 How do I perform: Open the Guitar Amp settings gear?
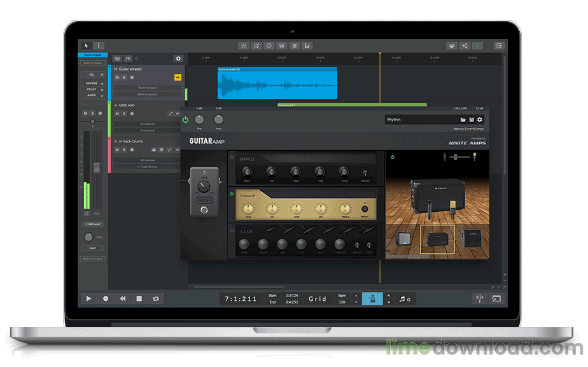[479, 120]
